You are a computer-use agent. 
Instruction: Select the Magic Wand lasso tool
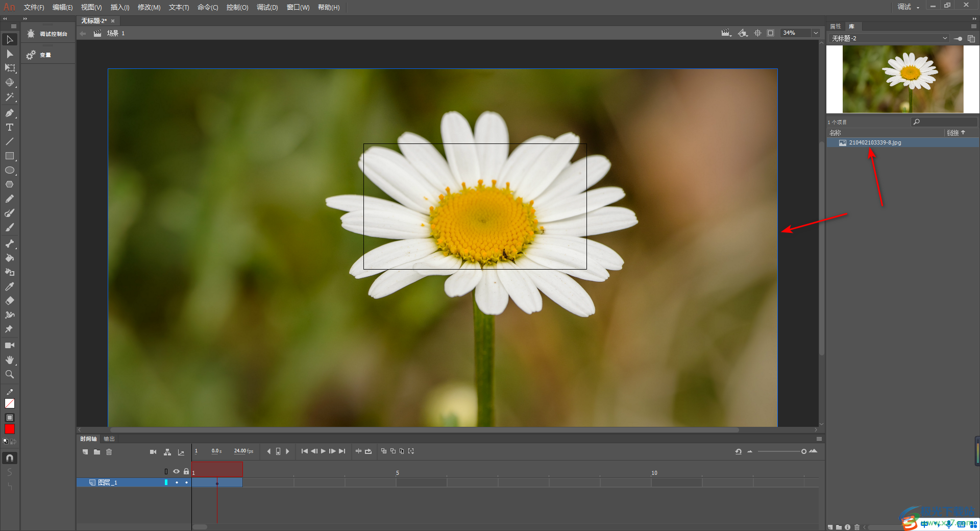pos(10,96)
